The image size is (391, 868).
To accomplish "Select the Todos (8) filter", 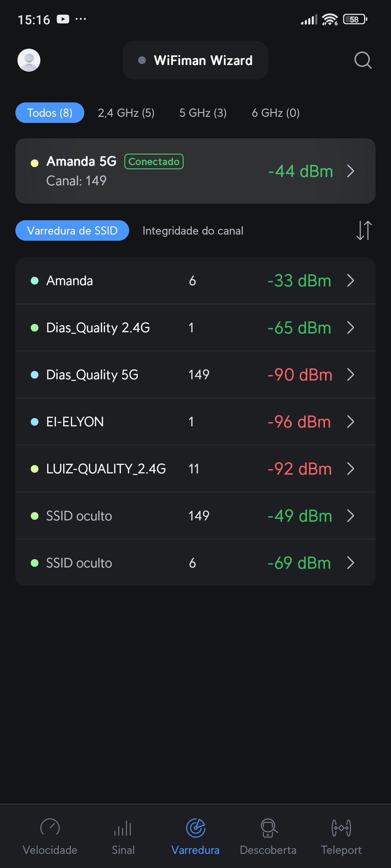I will 50,113.
